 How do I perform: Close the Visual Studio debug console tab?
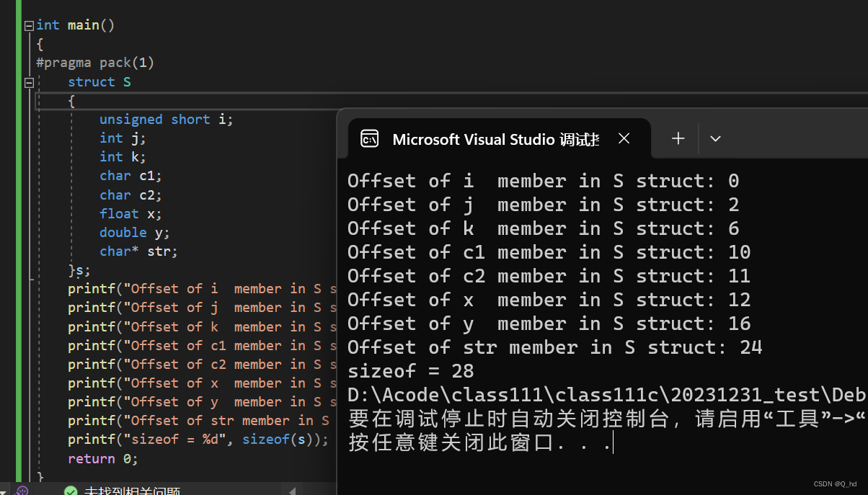[624, 138]
